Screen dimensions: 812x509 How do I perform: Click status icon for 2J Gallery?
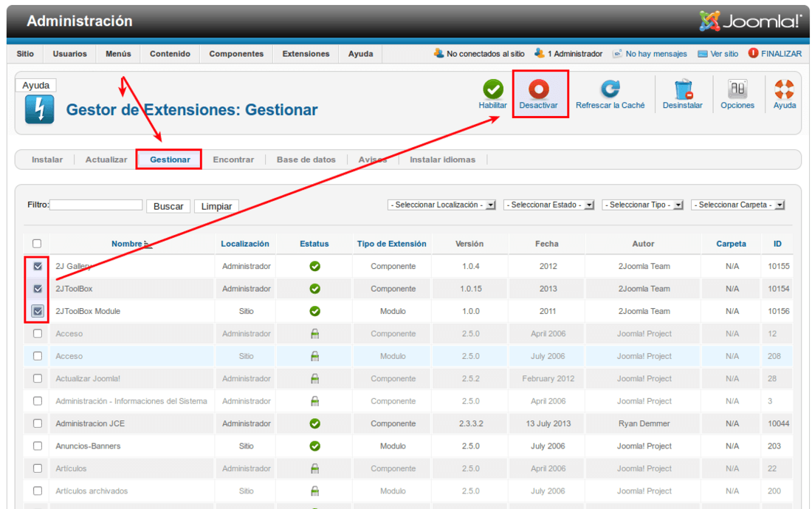(x=315, y=267)
